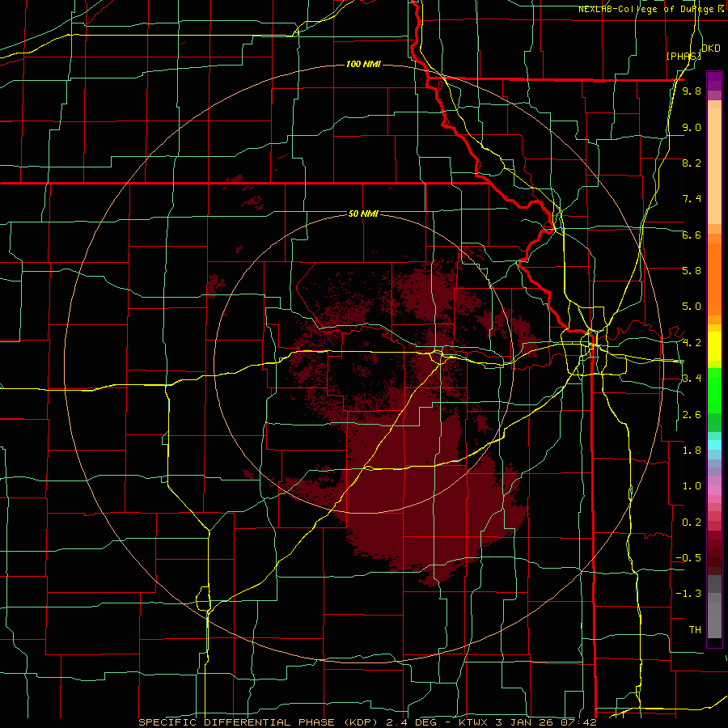Click the 2.6 color scale value

[692, 415]
